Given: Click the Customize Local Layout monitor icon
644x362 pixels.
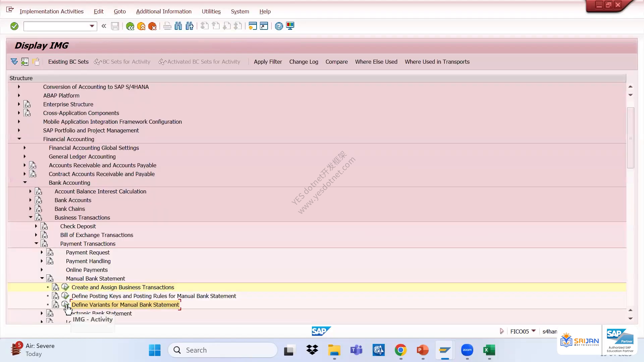Looking at the screenshot, I should (x=290, y=26).
